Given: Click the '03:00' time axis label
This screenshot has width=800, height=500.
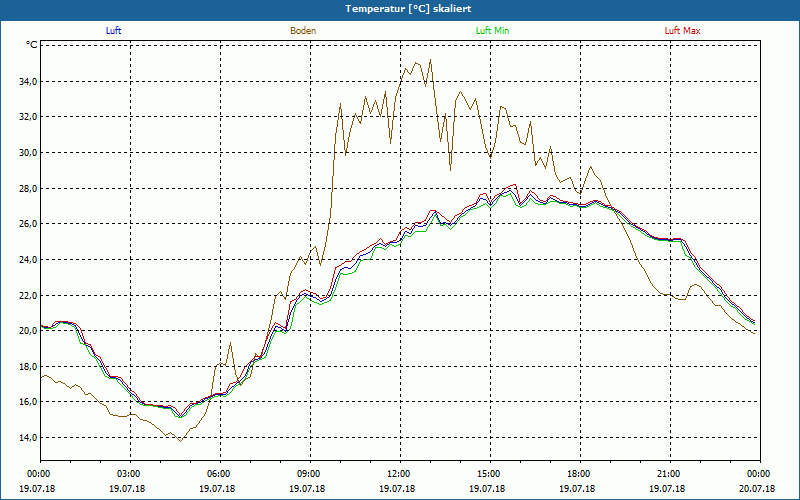Looking at the screenshot, I should (131, 474).
